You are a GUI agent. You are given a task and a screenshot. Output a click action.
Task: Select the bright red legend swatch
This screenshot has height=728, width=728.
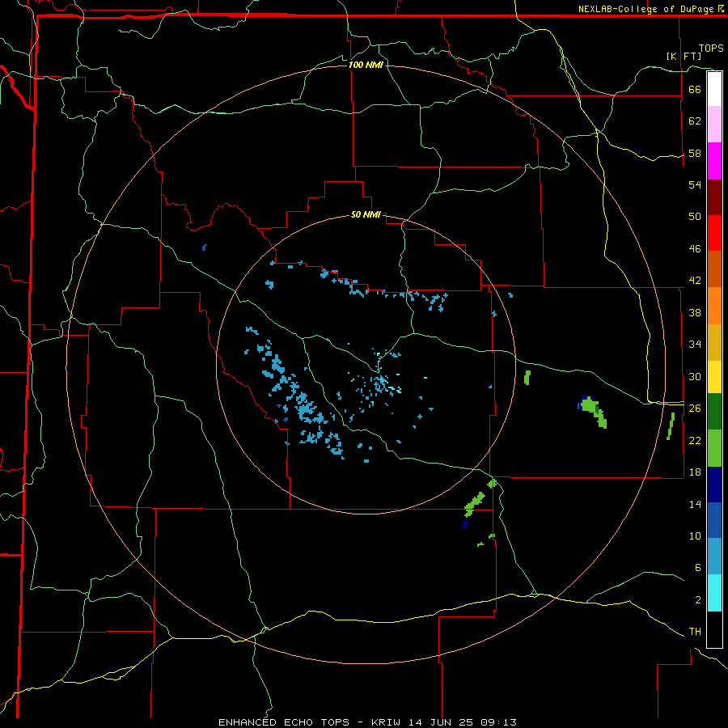pos(714,233)
